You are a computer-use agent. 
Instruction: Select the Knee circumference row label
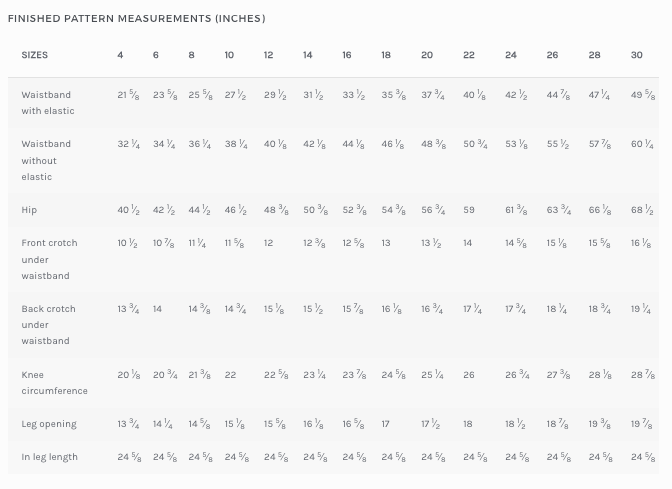[x=54, y=382]
